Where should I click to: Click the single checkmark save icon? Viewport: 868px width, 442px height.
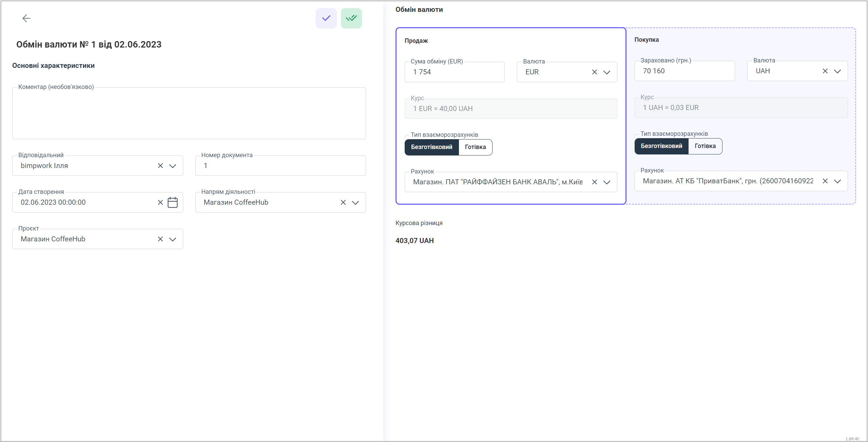click(326, 18)
